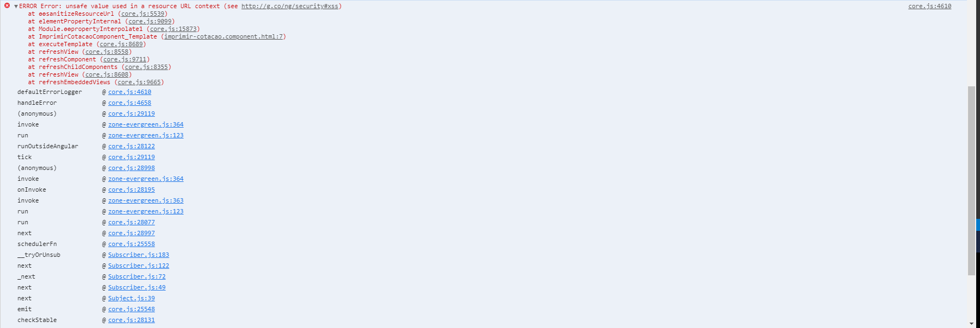Open imprimir-cotacao.component.html:7 link

point(224,37)
